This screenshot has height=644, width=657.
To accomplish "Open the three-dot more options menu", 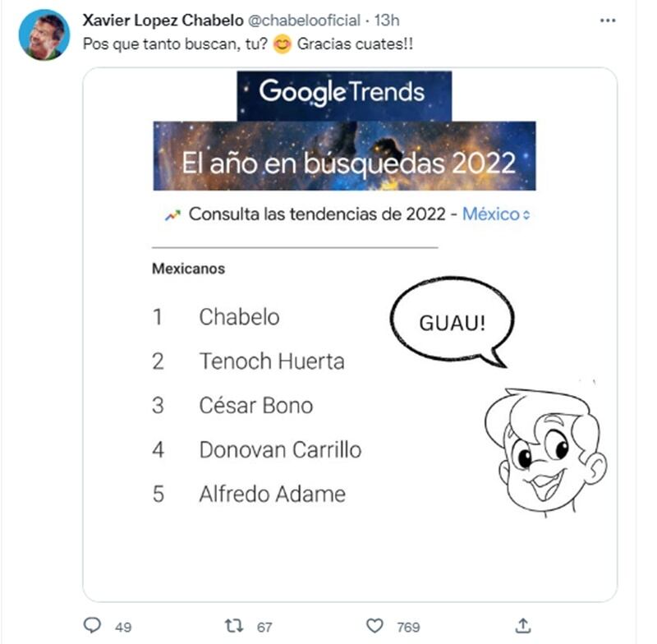I will (x=608, y=21).
